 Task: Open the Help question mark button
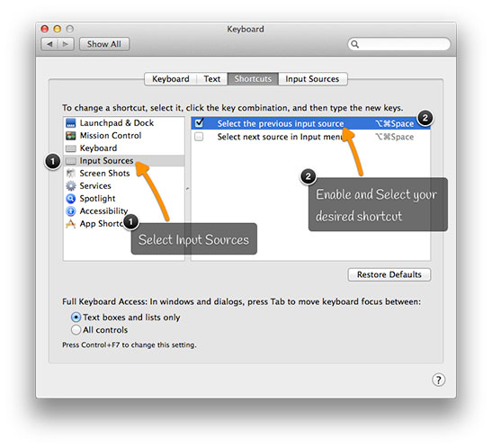(x=438, y=380)
